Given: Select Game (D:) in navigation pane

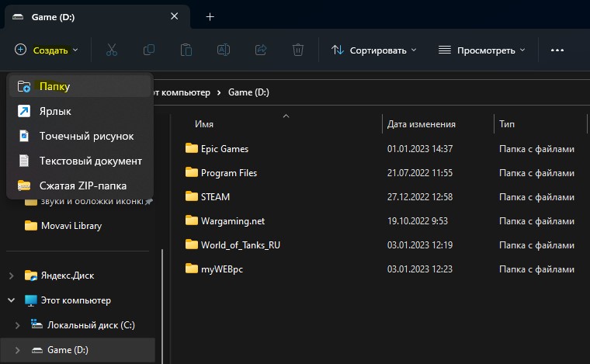Looking at the screenshot, I should [x=68, y=350].
